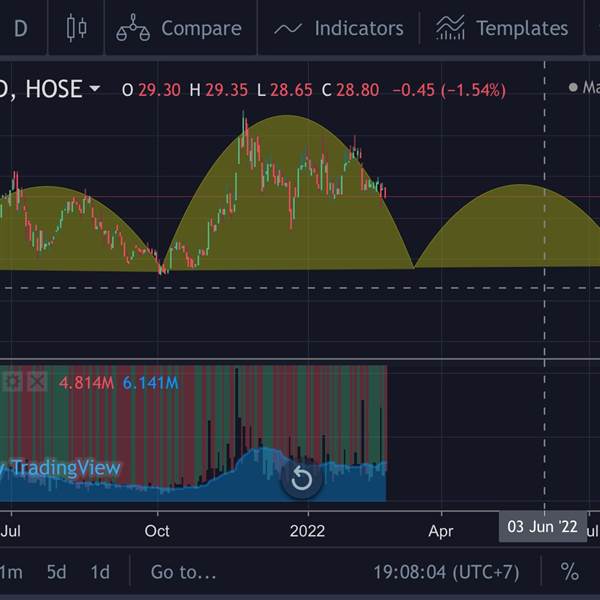Click the 2022 label on time axis

click(x=307, y=531)
